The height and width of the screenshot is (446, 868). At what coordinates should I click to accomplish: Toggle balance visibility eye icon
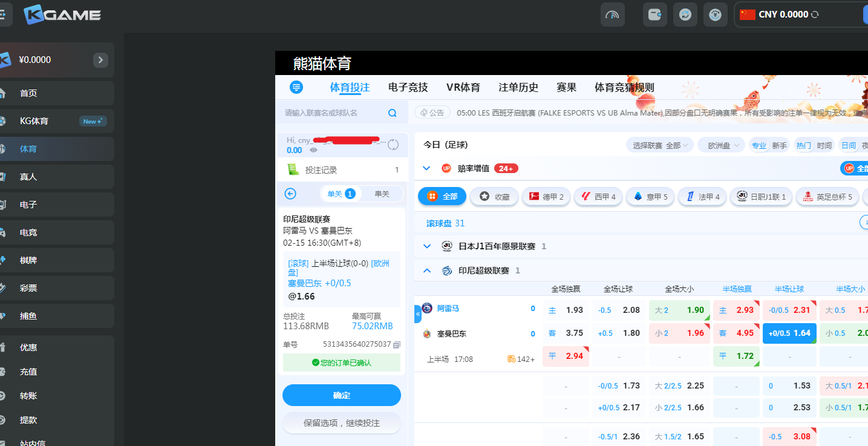[x=313, y=150]
